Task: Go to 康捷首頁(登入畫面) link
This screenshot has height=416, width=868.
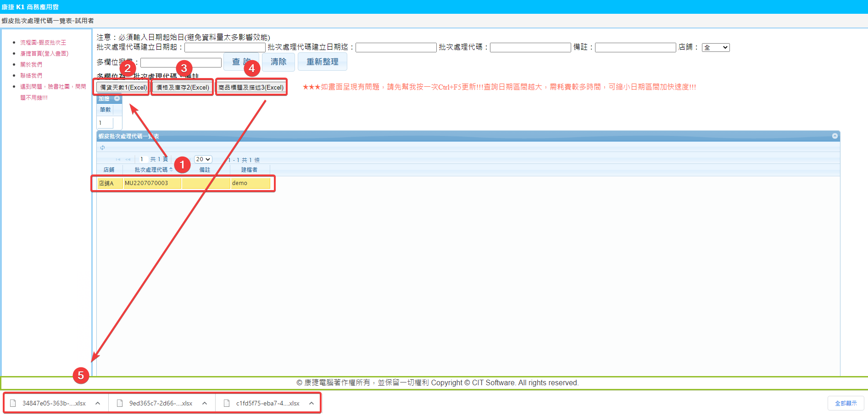Action: click(44, 53)
